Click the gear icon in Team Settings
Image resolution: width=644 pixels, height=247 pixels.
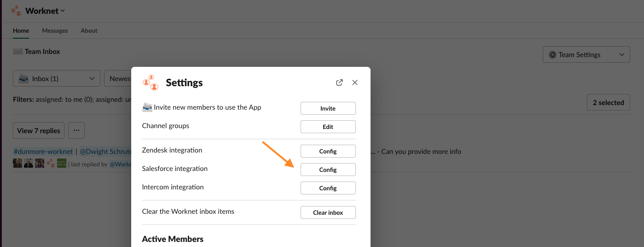552,55
